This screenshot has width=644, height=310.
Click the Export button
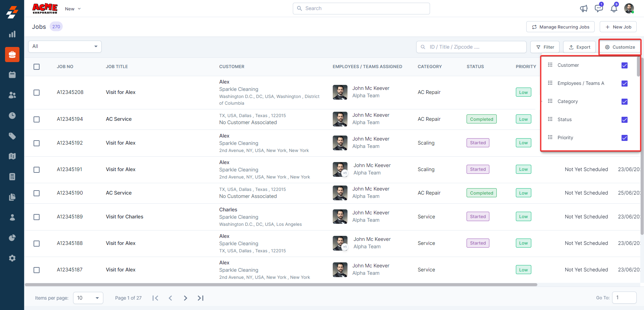click(x=579, y=47)
